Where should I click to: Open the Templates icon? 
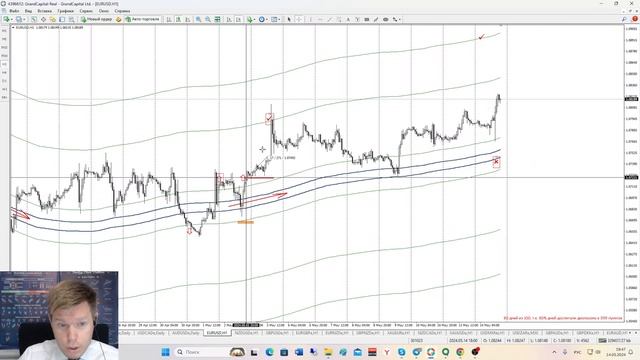(x=274, y=19)
